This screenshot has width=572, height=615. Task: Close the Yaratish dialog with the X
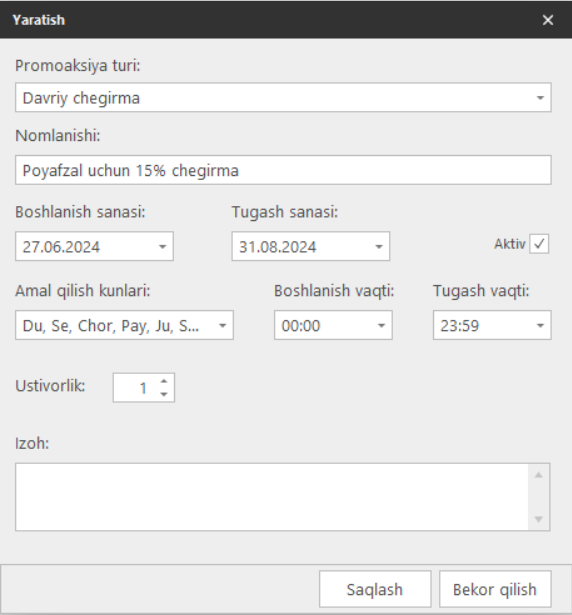(x=548, y=20)
